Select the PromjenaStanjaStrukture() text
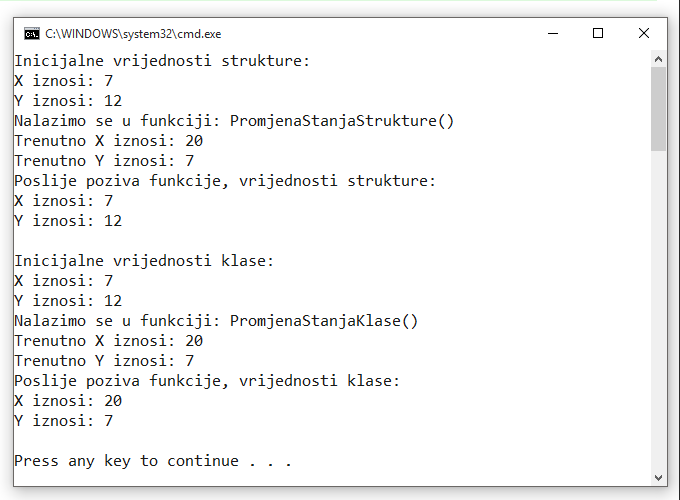Image resolution: width=680 pixels, height=500 pixels. [x=342, y=121]
